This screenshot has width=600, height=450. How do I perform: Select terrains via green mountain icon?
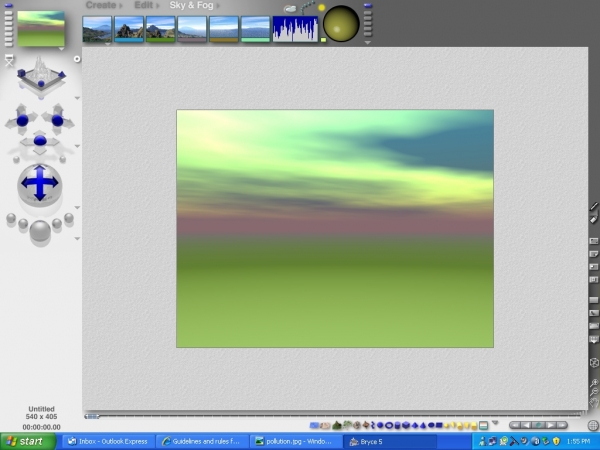click(337, 425)
